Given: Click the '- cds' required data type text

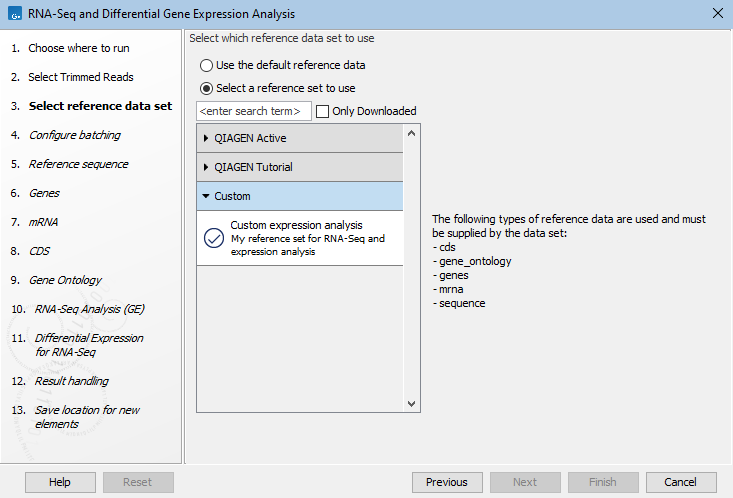Looking at the screenshot, I should tap(444, 247).
